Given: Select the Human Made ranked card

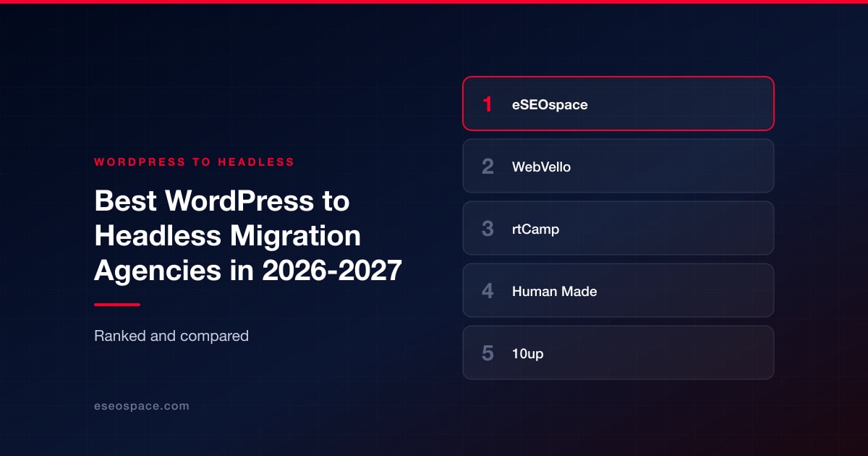Looking at the screenshot, I should point(618,290).
